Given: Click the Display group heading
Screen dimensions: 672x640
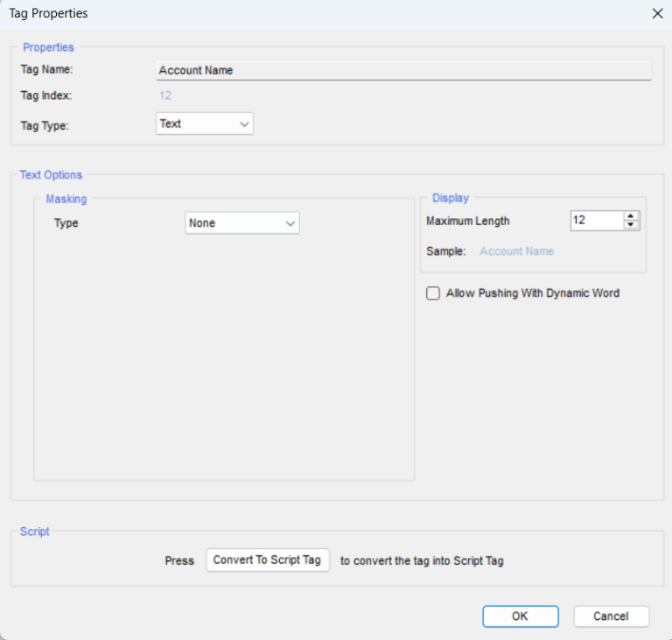Looking at the screenshot, I should click(x=451, y=199).
